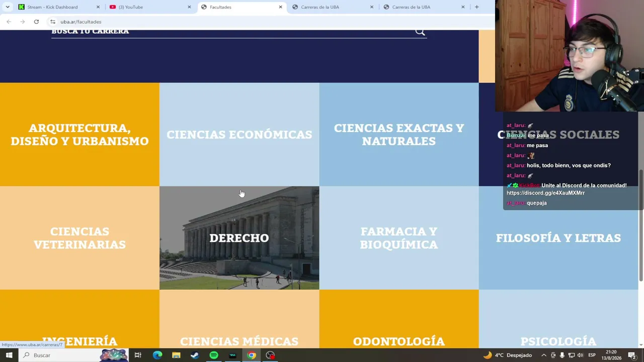Open the Derecho faculty tile
644x362 pixels.
click(x=239, y=238)
